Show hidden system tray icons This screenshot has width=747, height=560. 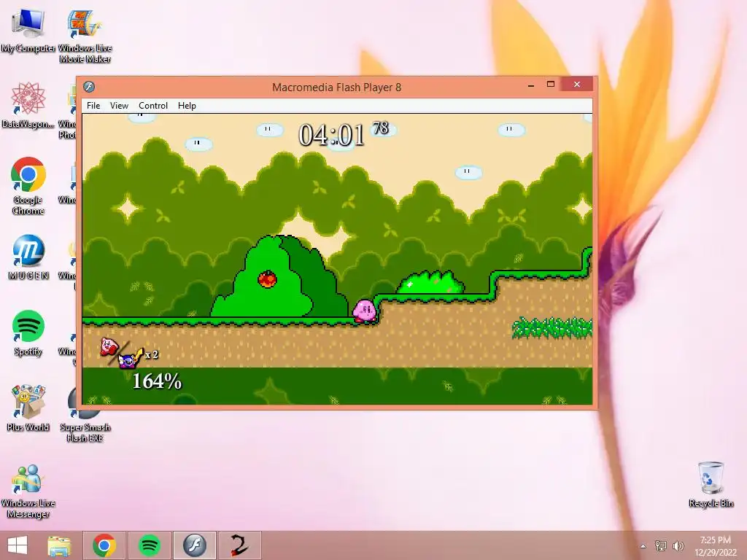(x=643, y=546)
